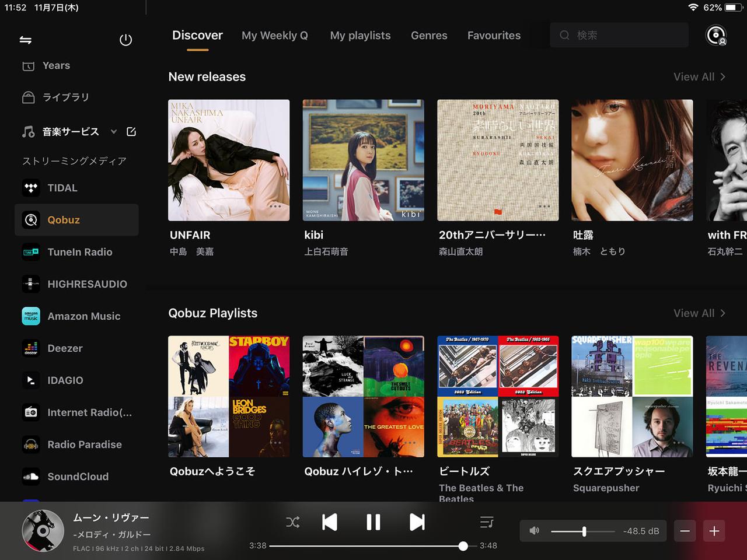The height and width of the screenshot is (560, 747).
Task: Mute audio with the speaker icon
Action: pyautogui.click(x=534, y=531)
